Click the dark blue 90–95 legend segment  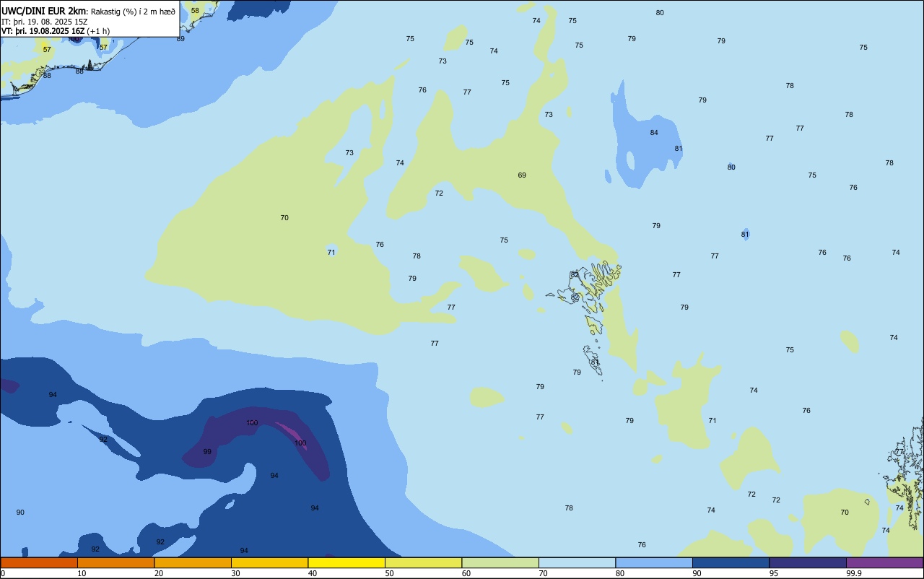click(x=731, y=562)
